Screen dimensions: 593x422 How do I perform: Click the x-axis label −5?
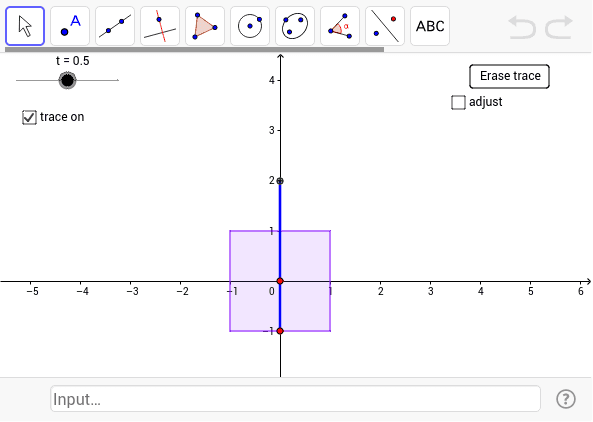[x=33, y=291]
